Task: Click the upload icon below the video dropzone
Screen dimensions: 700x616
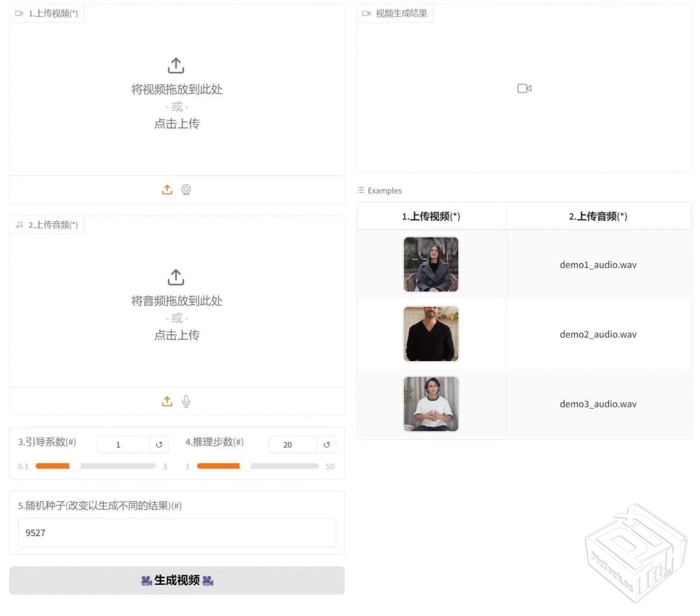Action: pos(167,189)
